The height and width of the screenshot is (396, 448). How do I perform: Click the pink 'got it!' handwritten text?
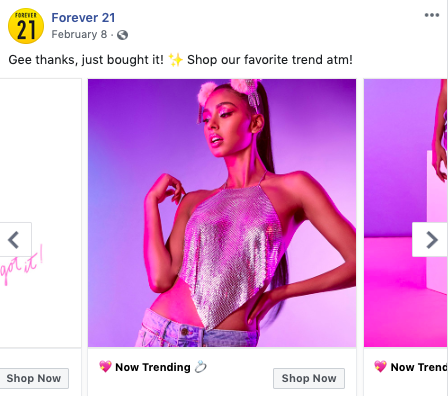(x=22, y=265)
